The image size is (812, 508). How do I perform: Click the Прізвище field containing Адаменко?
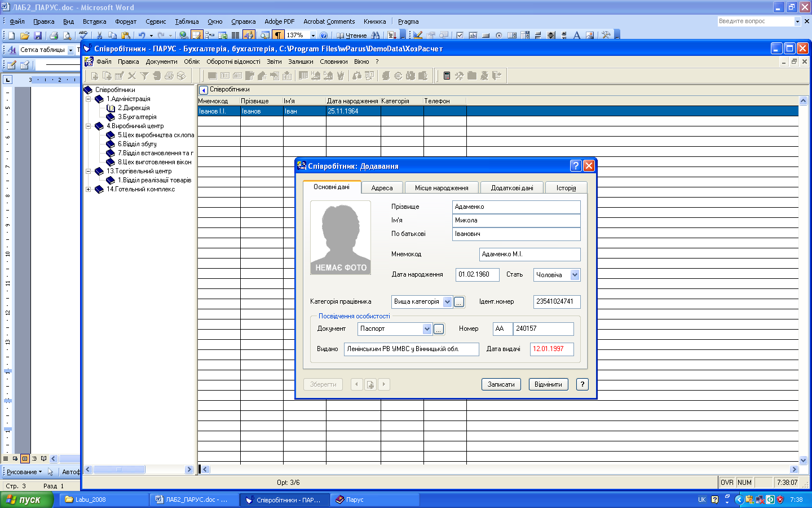[516, 207]
